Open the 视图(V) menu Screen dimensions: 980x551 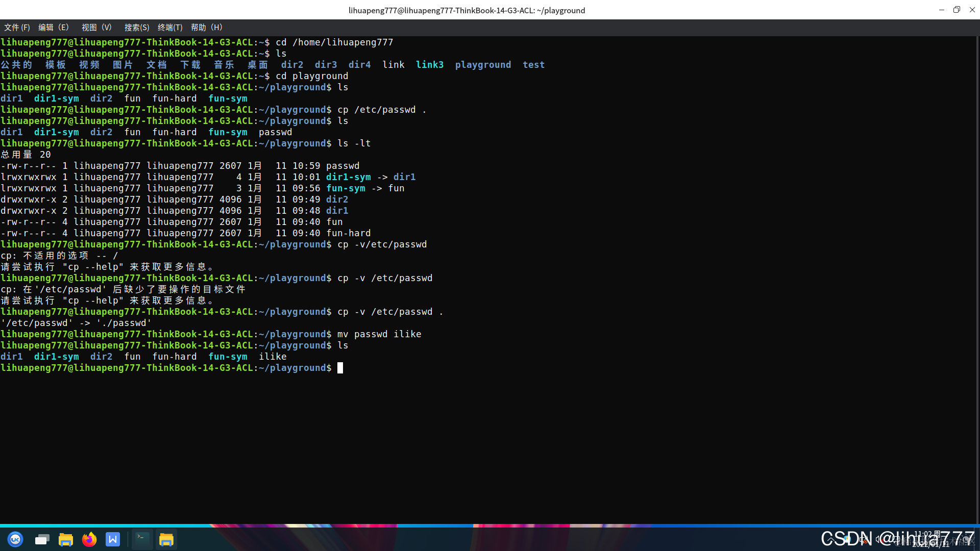[x=96, y=28]
